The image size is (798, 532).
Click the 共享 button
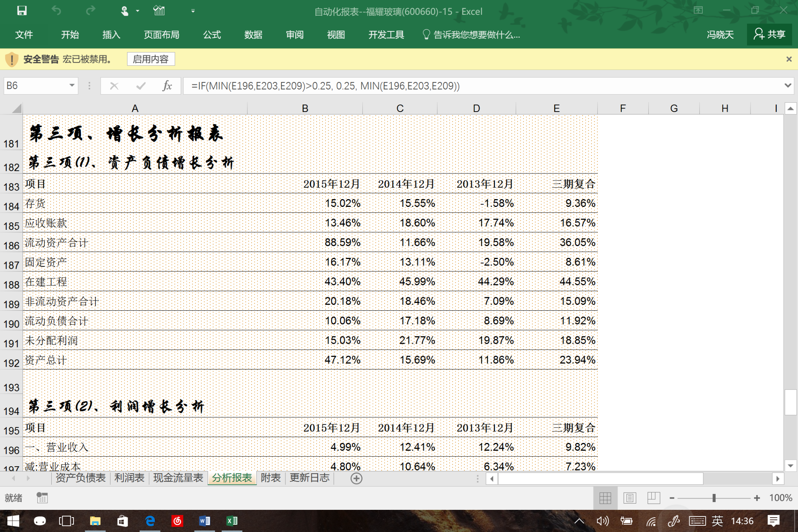click(770, 35)
